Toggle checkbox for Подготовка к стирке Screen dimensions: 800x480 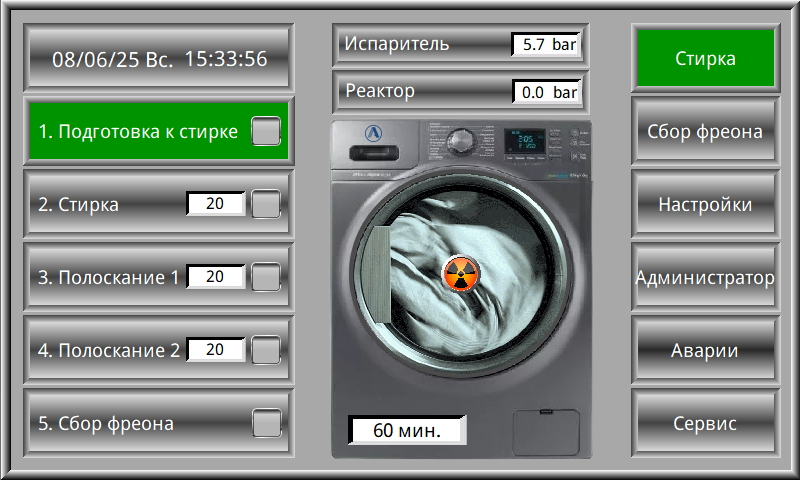tap(266, 132)
